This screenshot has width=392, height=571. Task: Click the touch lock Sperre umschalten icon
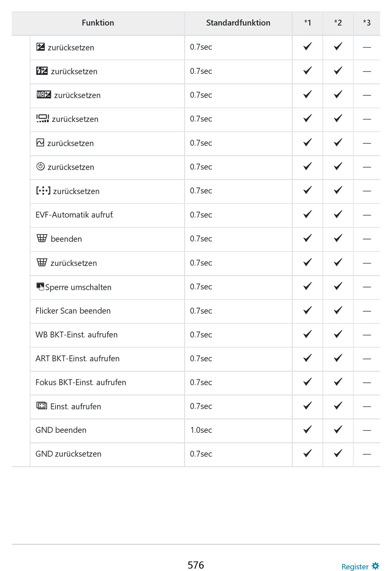coord(40,286)
